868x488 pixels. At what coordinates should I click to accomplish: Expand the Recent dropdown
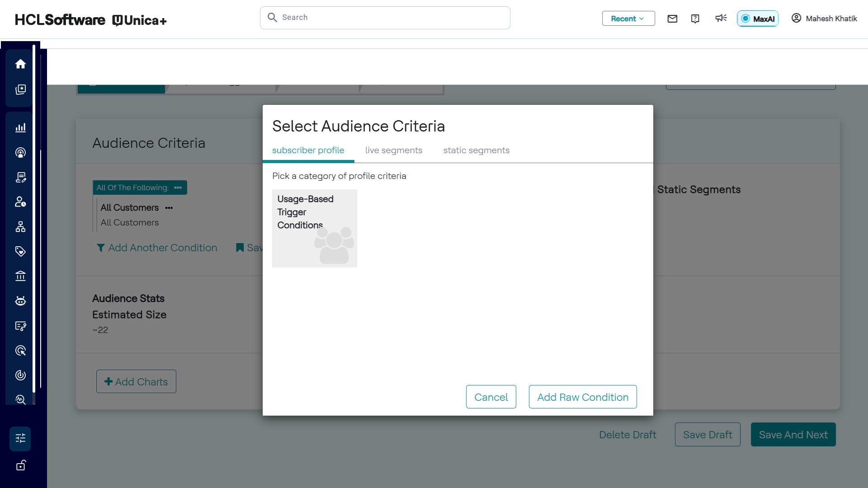coord(628,19)
